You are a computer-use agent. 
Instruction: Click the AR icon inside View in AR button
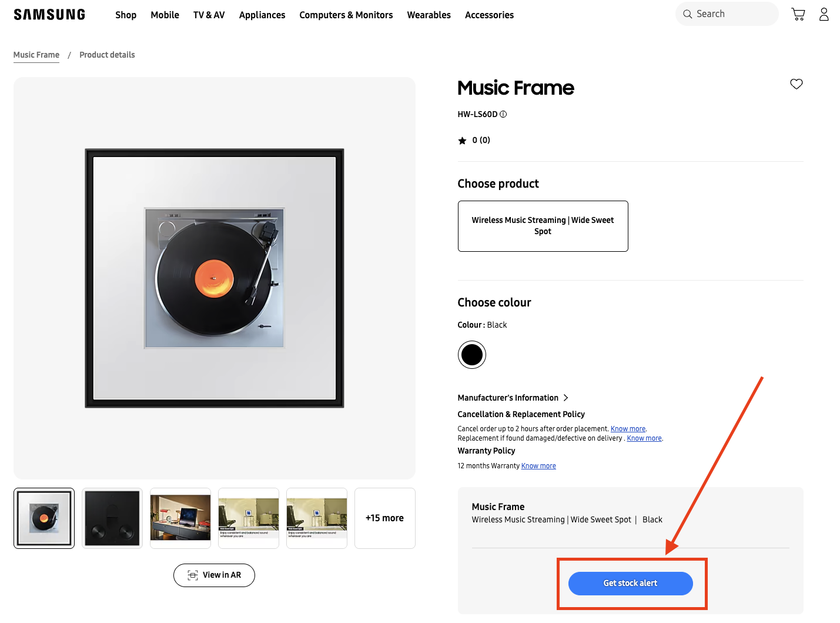[x=192, y=575]
